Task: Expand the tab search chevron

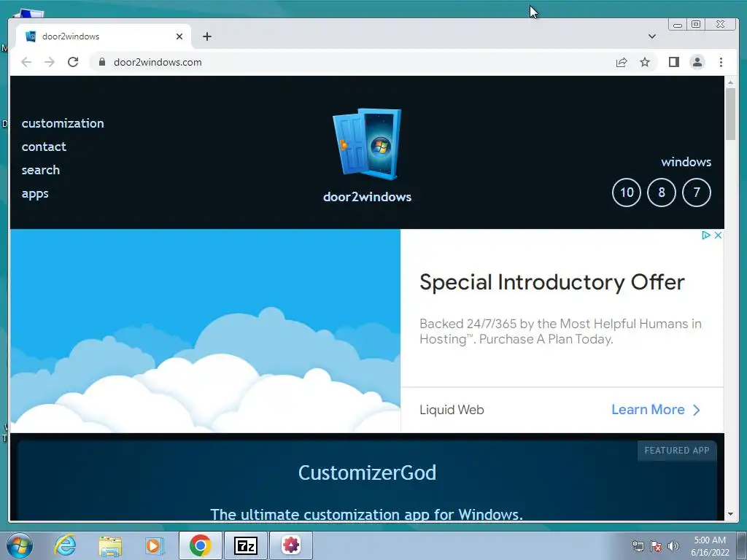Action: click(x=651, y=36)
